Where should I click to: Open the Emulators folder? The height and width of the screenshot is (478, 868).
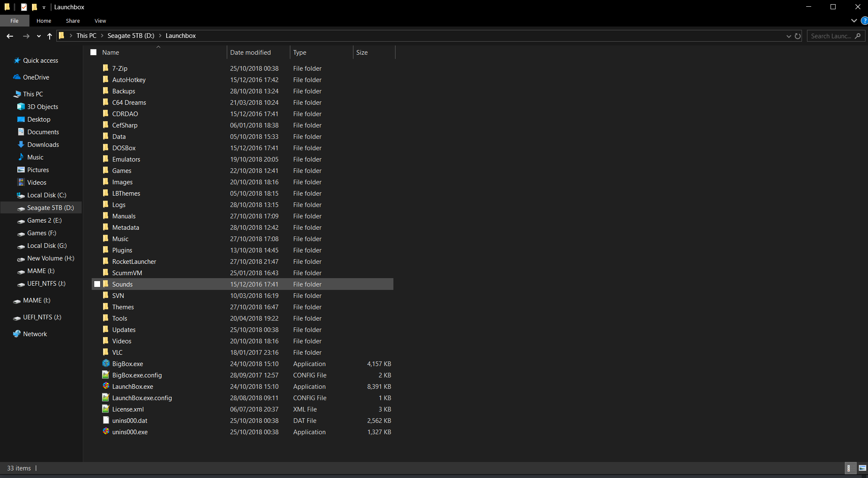[x=126, y=159]
